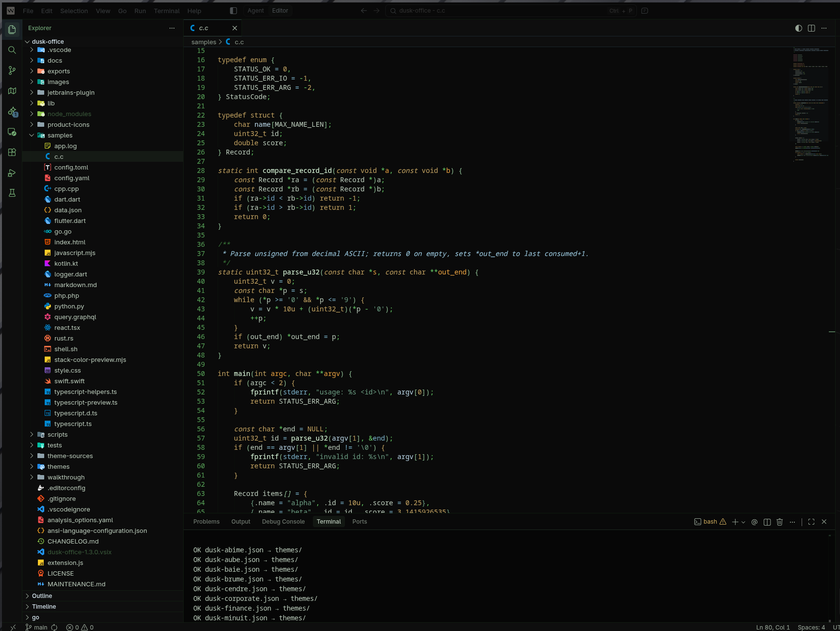This screenshot has width=840, height=631.
Task: Expand the .vscode folder
Action: 103,50
